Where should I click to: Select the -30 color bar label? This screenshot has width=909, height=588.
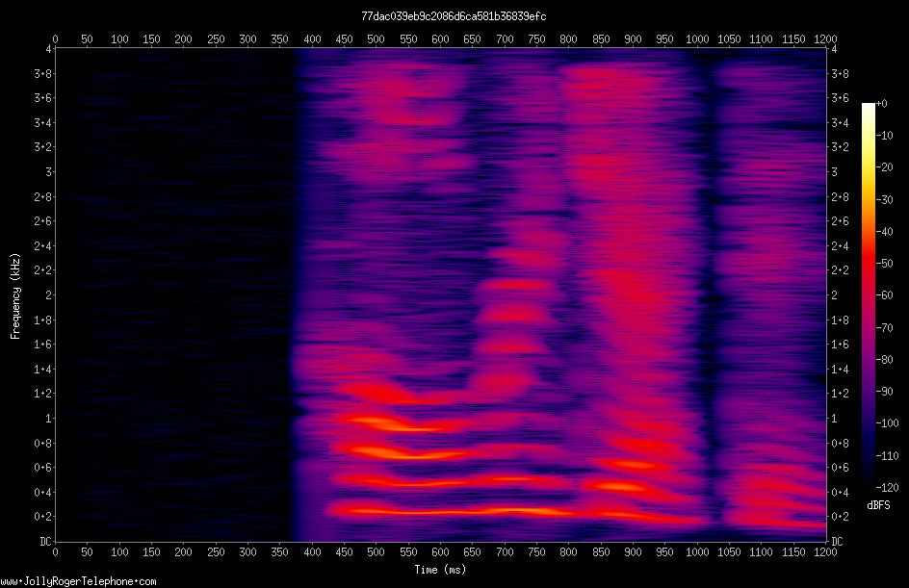click(x=884, y=200)
